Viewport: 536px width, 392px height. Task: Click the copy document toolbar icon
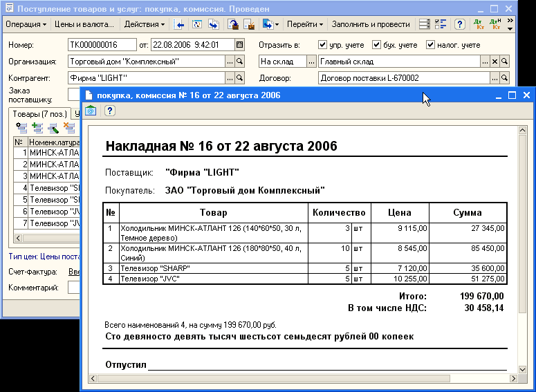pyautogui.click(x=214, y=24)
